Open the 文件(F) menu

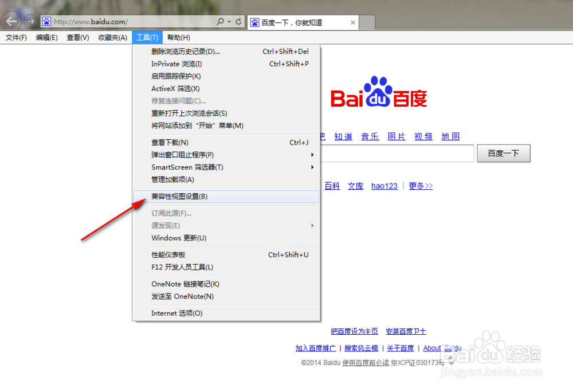(16, 38)
